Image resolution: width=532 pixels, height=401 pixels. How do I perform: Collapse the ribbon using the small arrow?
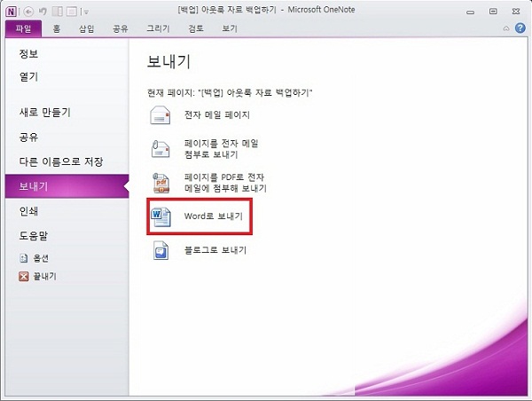(x=506, y=28)
